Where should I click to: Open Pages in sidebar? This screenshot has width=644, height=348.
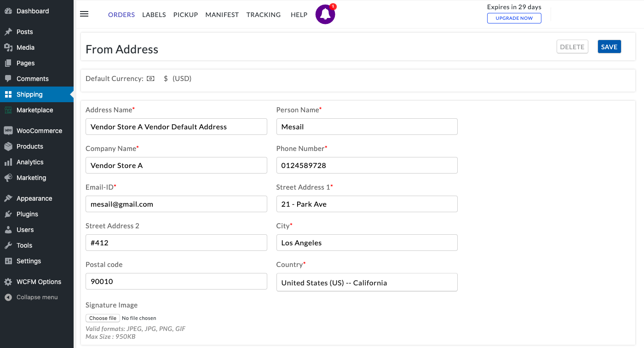pyautogui.click(x=37, y=63)
